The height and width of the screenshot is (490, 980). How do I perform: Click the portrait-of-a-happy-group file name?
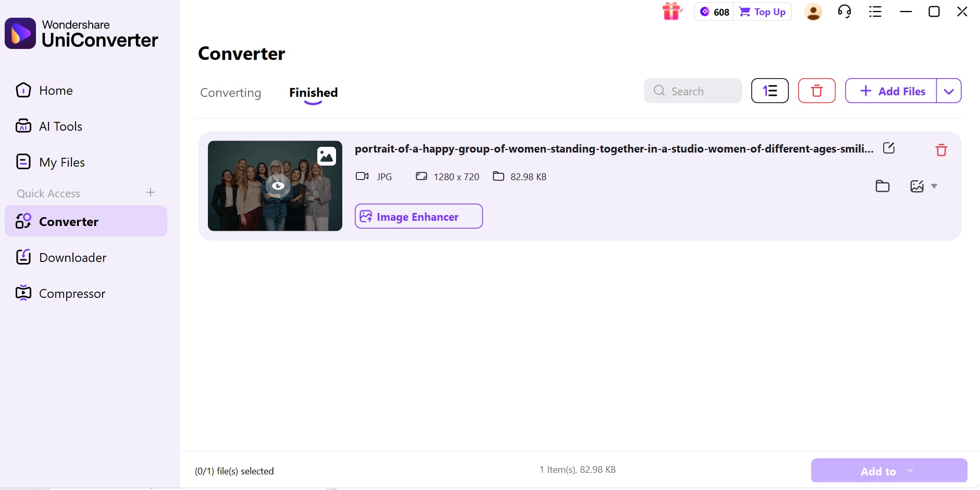point(614,149)
